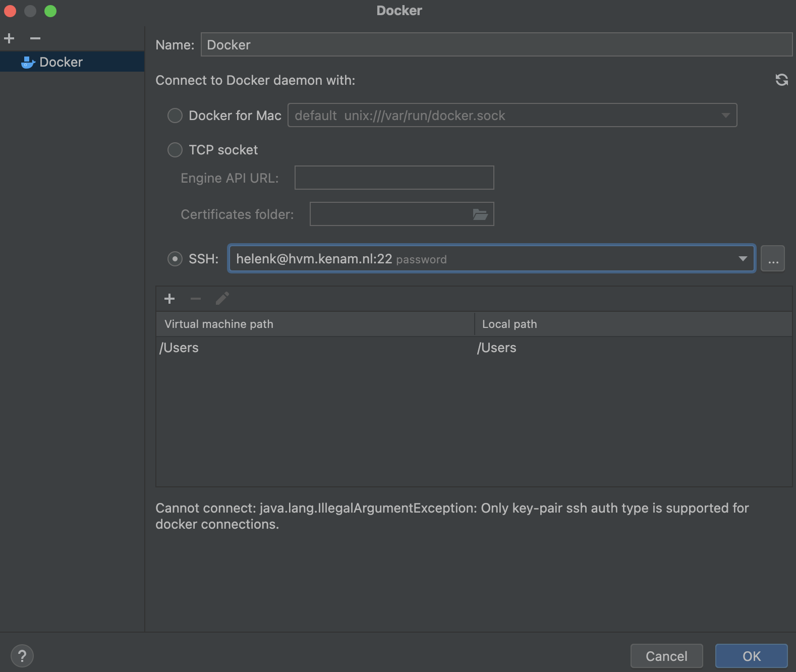Click the remove path mapping minus

196,299
